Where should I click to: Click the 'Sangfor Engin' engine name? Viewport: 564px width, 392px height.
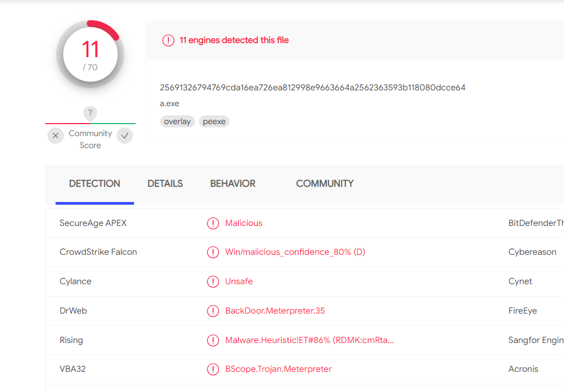pos(536,340)
